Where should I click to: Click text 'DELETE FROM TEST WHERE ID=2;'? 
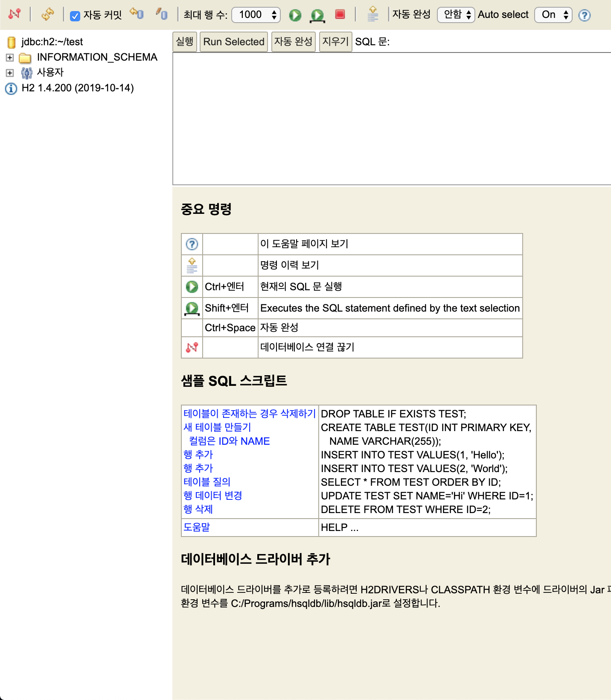[x=406, y=510]
